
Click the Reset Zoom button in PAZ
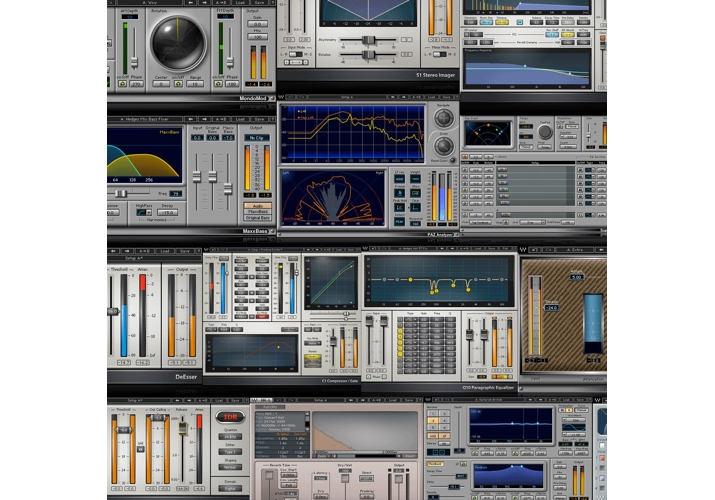point(452,160)
